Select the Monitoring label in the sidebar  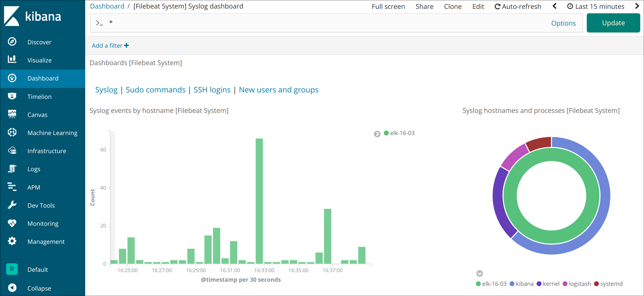tap(43, 224)
